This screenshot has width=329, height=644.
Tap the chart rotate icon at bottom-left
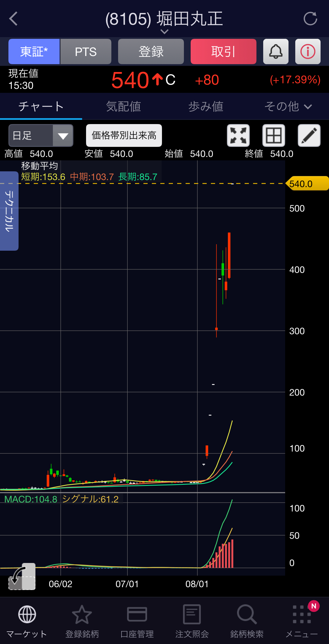22,576
